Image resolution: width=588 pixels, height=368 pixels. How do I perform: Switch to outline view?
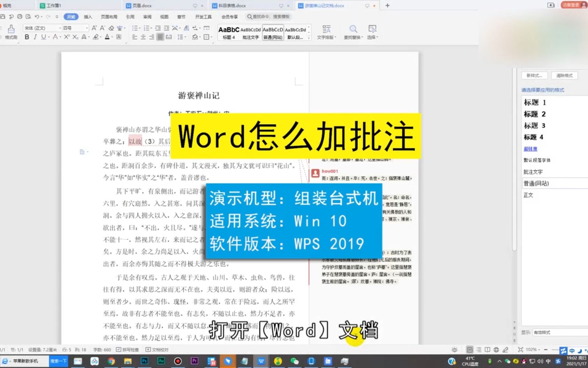coord(479,350)
